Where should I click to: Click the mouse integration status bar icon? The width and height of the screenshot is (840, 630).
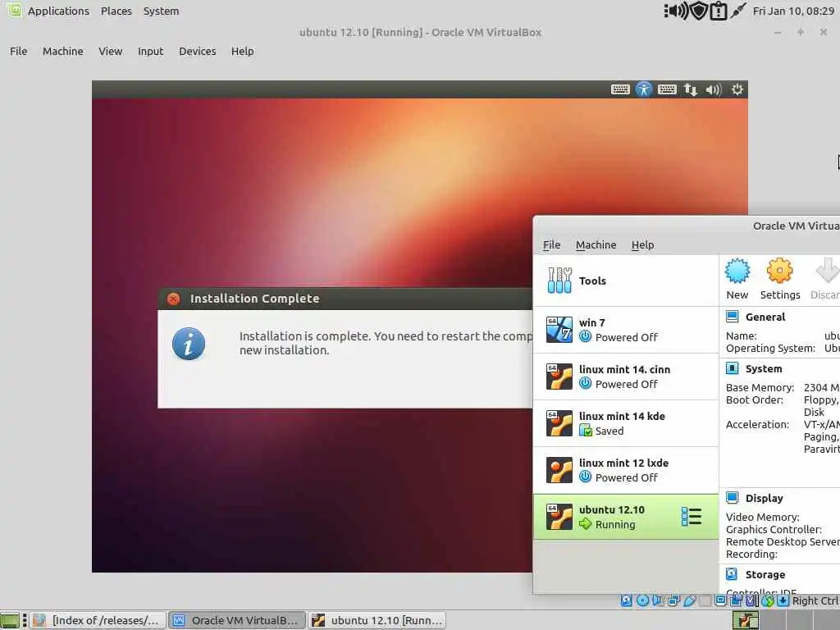point(768,600)
